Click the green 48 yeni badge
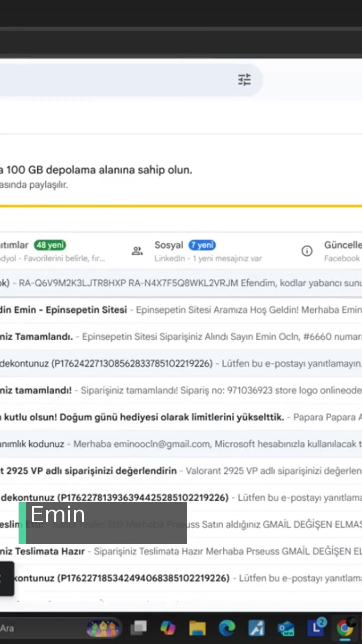This screenshot has width=362, height=644. pos(50,245)
